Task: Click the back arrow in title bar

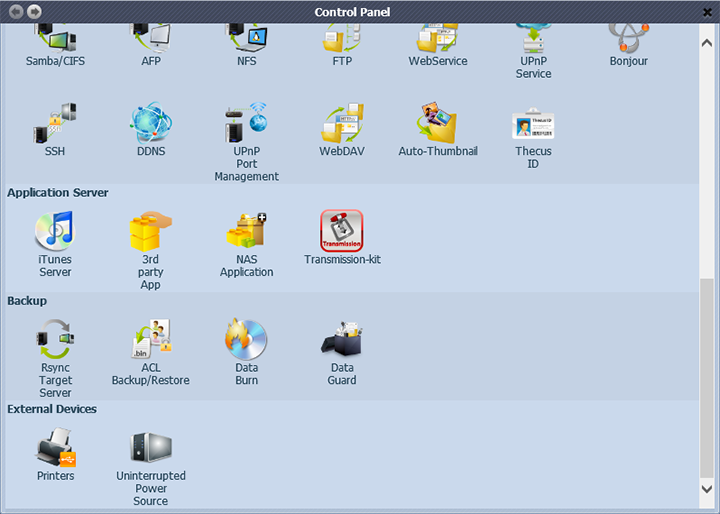Action: click(14, 12)
